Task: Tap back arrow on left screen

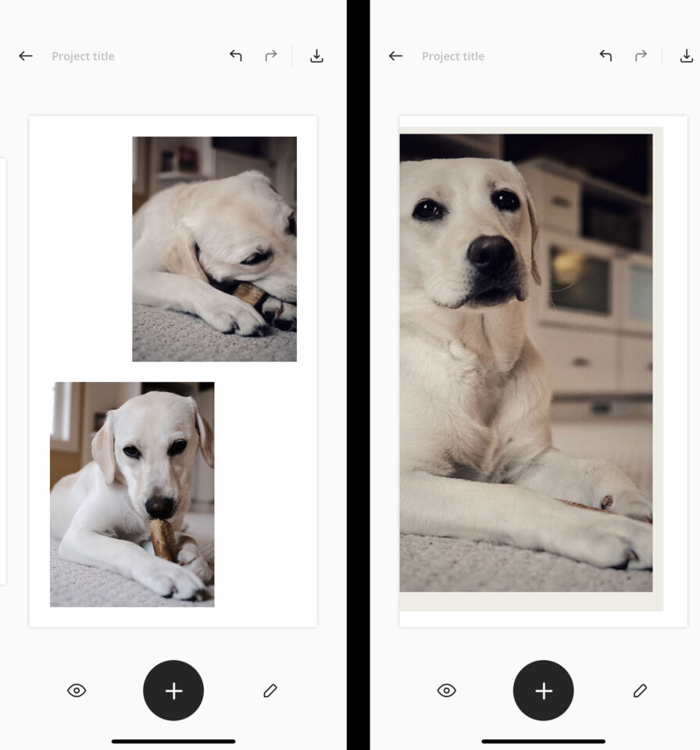Action: click(26, 56)
